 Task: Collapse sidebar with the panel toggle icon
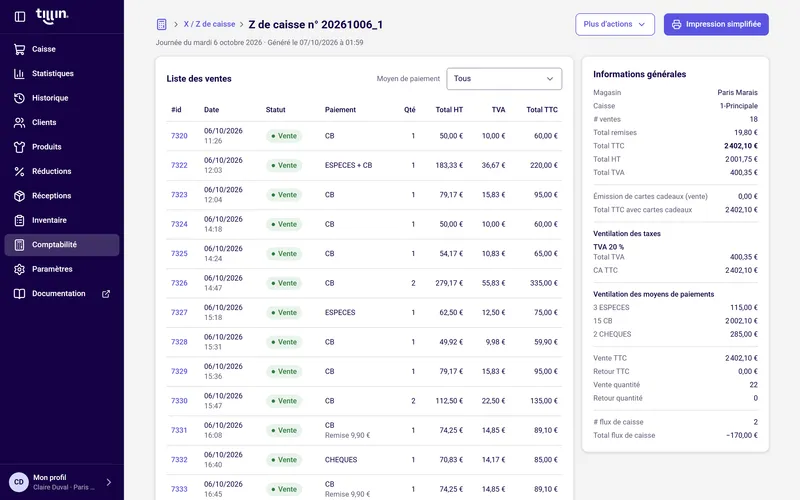pyautogui.click(x=20, y=17)
